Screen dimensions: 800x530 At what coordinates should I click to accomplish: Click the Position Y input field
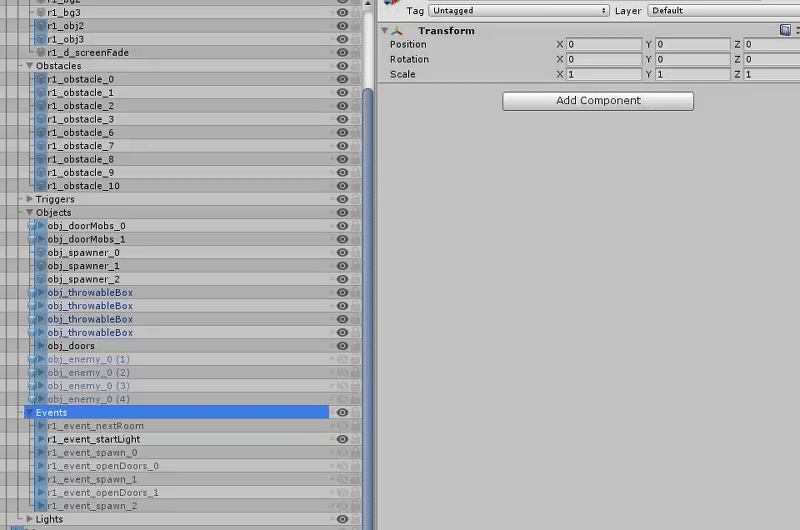(692, 44)
